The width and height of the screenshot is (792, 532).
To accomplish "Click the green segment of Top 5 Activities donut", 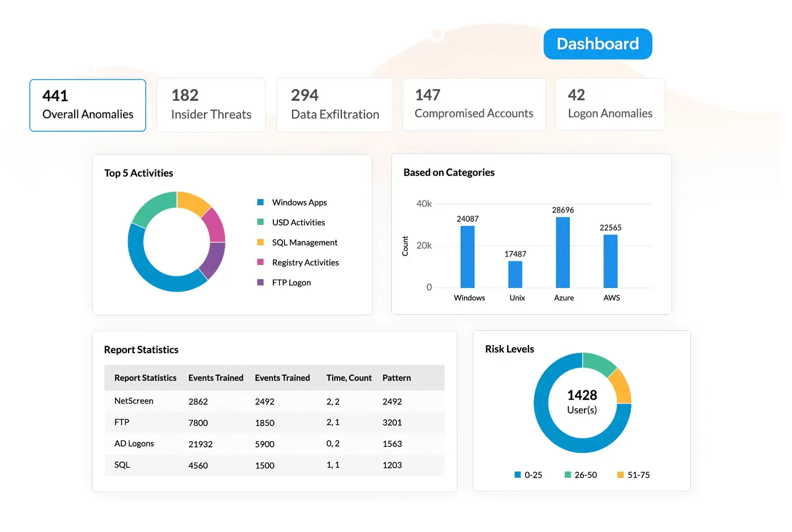I will click(151, 208).
